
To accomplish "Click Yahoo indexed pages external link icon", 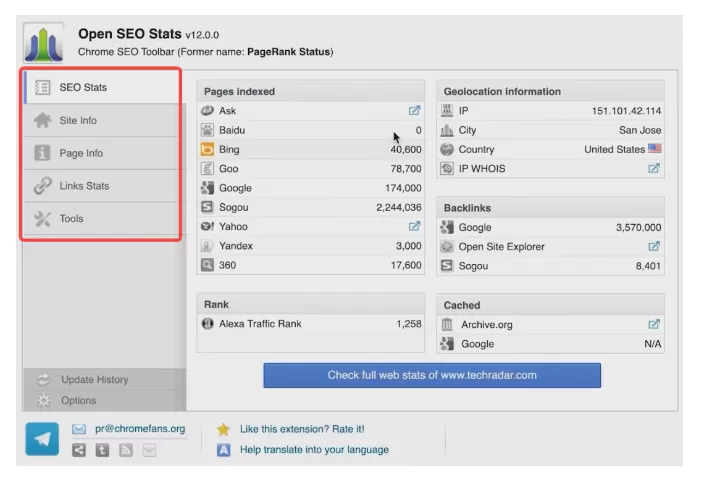I will coord(414,227).
